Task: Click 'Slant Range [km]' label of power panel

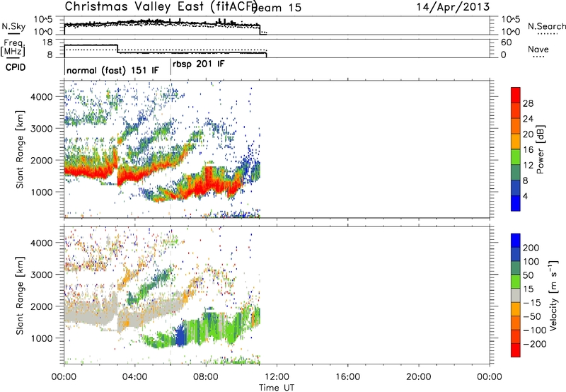Action: click(x=20, y=149)
